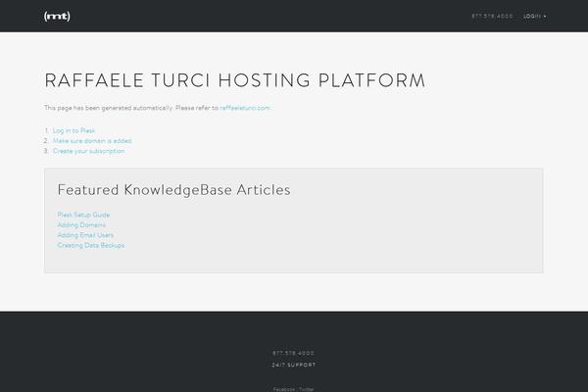Viewport: 588px width, 392px height.
Task: Open the LOGIN dropdown menu
Action: click(x=535, y=16)
